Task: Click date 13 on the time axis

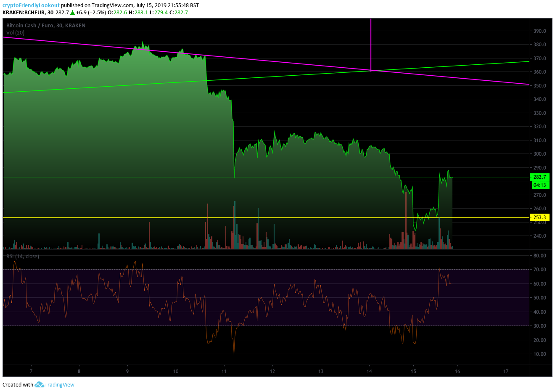Action: (321, 371)
